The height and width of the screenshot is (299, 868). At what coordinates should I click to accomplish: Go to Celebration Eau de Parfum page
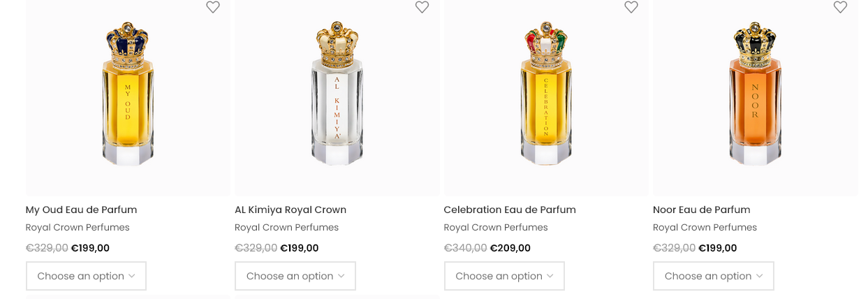(x=510, y=210)
